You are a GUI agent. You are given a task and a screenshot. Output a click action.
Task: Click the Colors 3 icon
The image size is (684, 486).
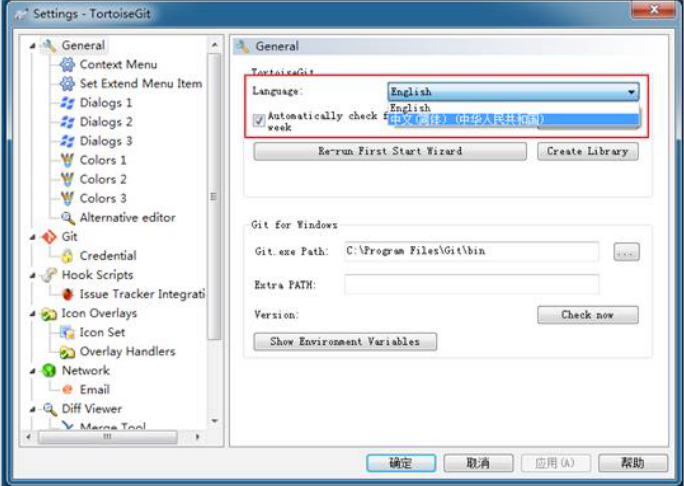tap(67, 199)
